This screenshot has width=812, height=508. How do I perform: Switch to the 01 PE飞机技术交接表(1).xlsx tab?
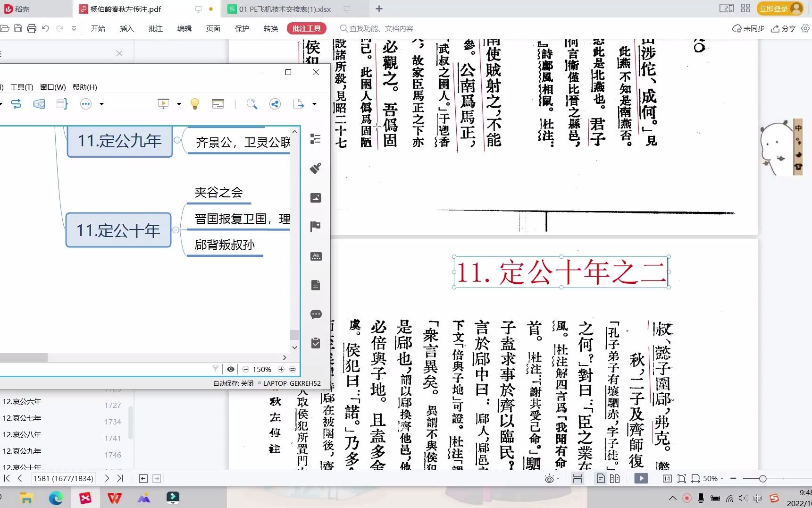(x=285, y=9)
